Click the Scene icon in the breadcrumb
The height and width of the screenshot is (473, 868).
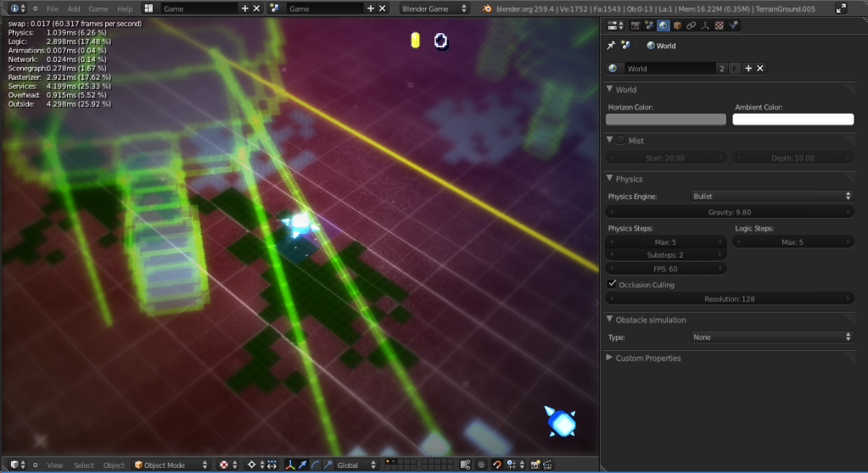(625, 46)
